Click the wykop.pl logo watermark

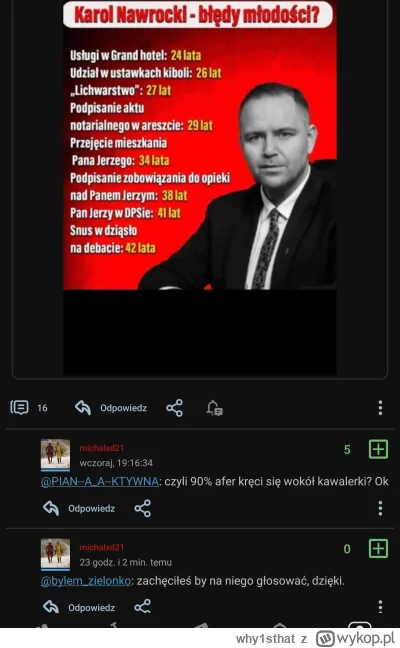pos(355,638)
